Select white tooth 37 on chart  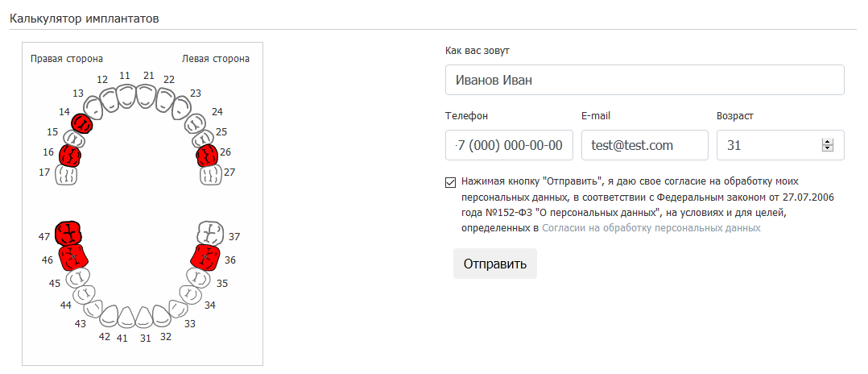pos(210,233)
